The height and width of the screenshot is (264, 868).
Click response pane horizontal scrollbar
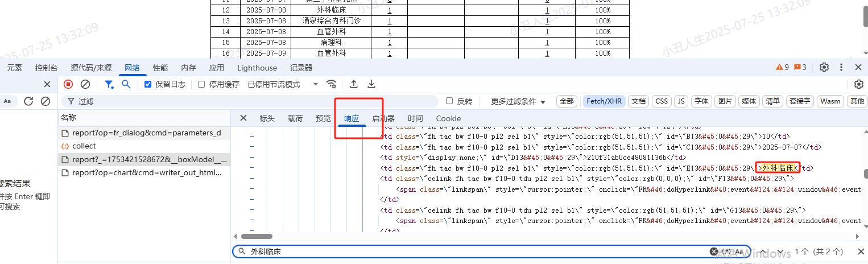256,236
